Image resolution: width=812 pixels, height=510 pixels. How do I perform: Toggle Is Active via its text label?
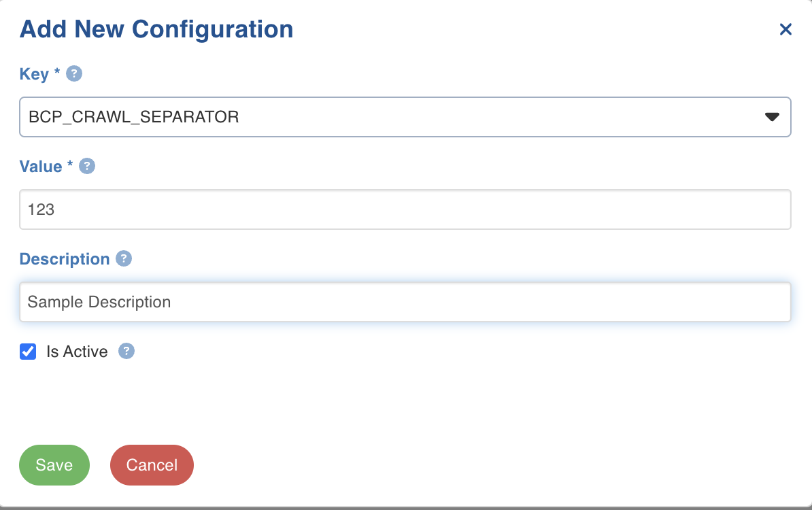click(x=77, y=352)
